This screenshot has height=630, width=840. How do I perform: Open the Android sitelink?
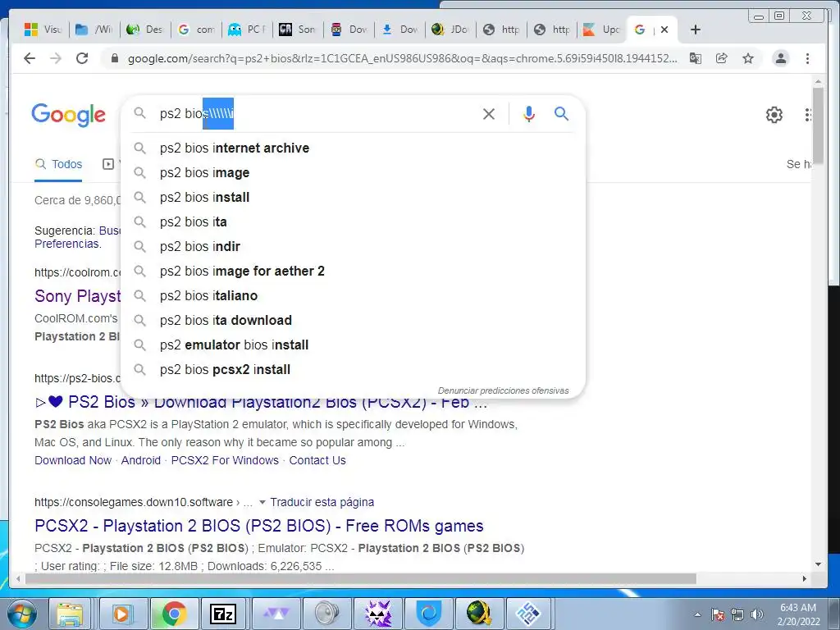[141, 460]
